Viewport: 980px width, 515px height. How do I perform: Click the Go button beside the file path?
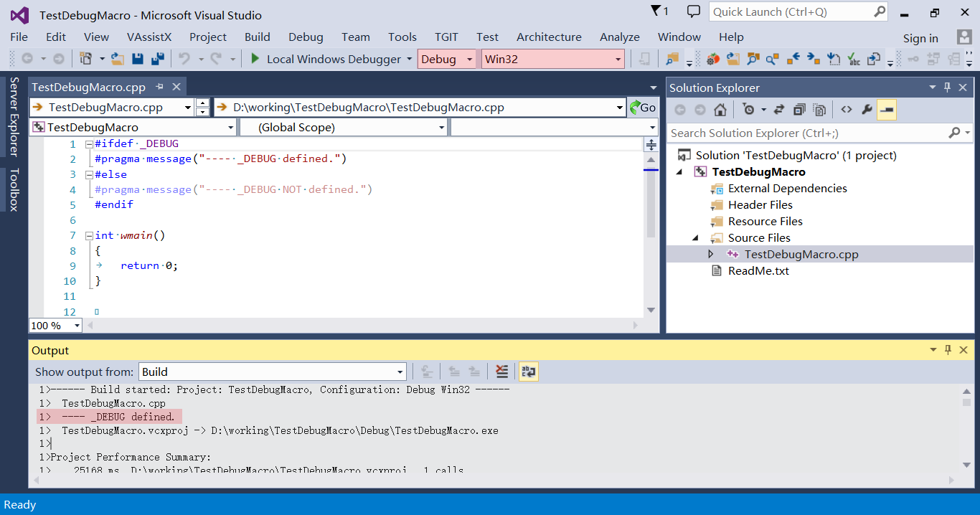pos(644,108)
